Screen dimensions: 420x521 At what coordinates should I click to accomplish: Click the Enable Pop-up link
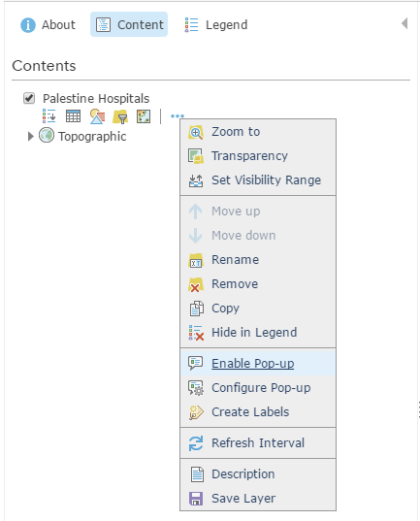pyautogui.click(x=253, y=364)
